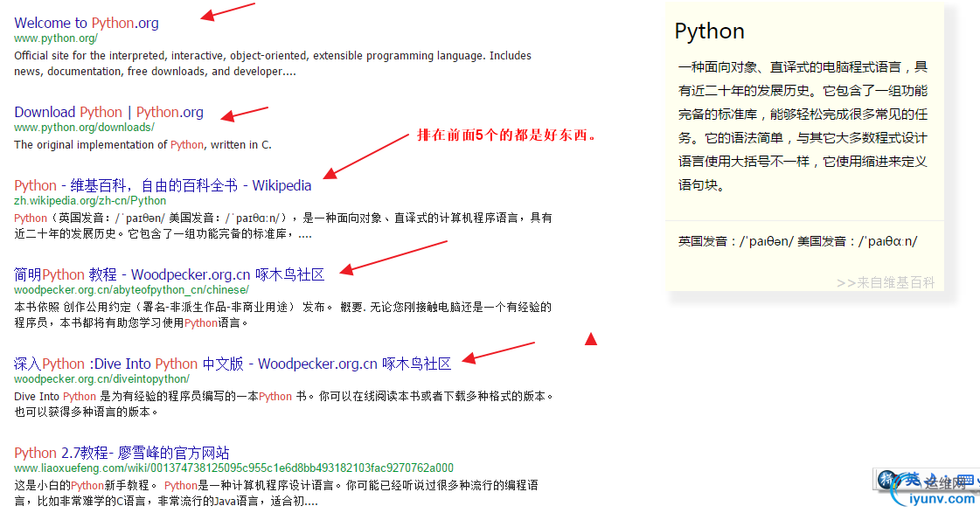The height and width of the screenshot is (513, 980).
Task: Click the '一种面向对象、直译式的电脑程式语言' card description
Action: tap(803, 126)
